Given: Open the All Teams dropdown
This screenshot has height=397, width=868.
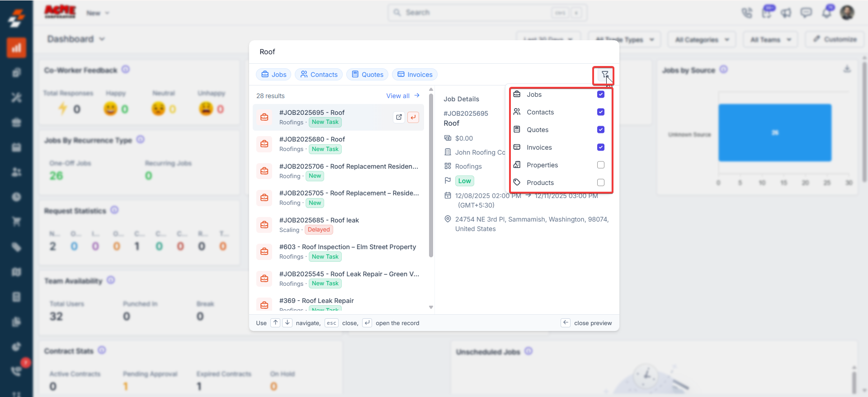Looking at the screenshot, I should click(x=771, y=40).
